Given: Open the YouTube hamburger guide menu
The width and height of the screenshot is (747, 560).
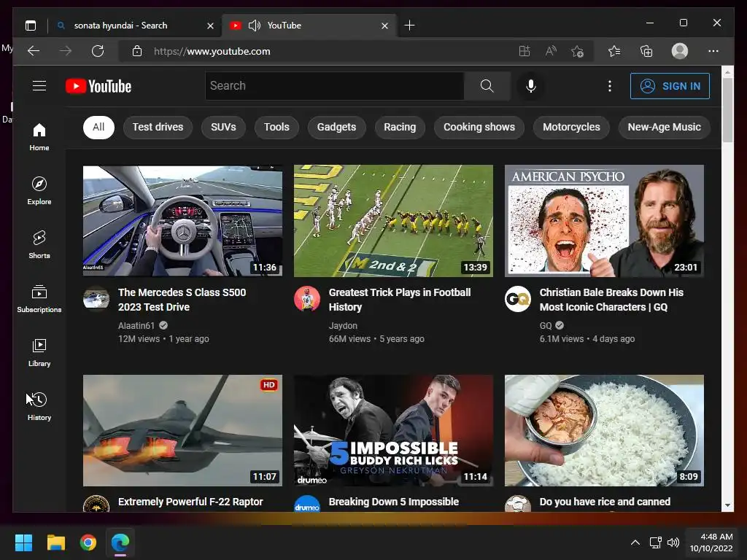Looking at the screenshot, I should [x=39, y=86].
